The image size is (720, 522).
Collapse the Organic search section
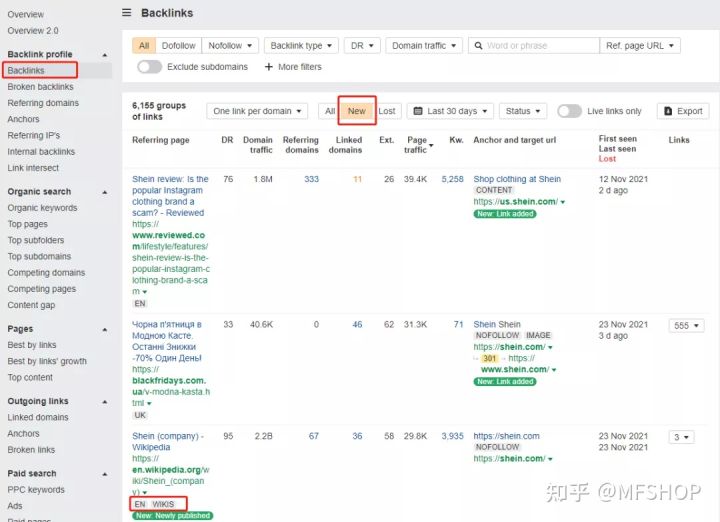tap(105, 192)
